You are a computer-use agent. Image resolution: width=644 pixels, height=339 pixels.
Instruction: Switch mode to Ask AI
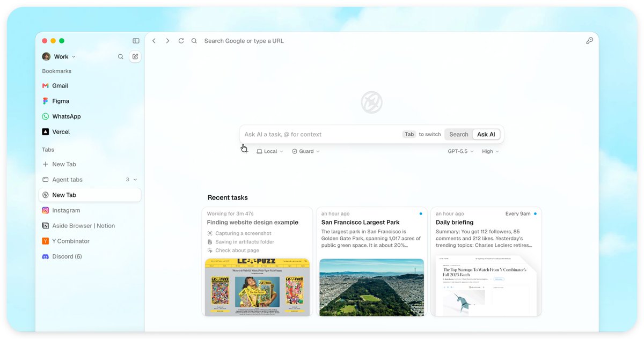click(486, 134)
